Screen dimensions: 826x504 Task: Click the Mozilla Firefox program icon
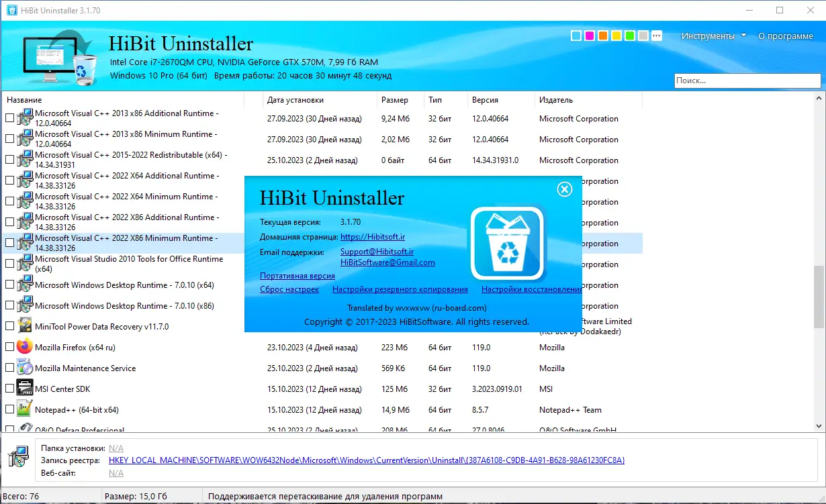coord(25,347)
